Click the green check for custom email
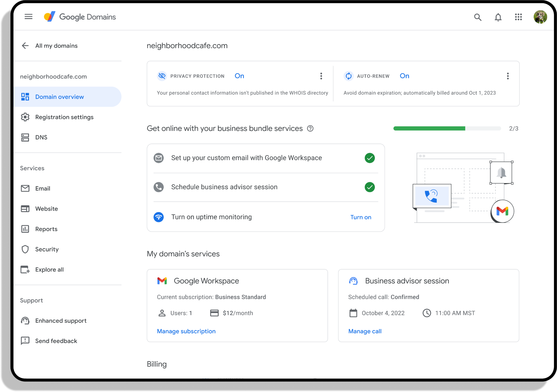 (370, 158)
